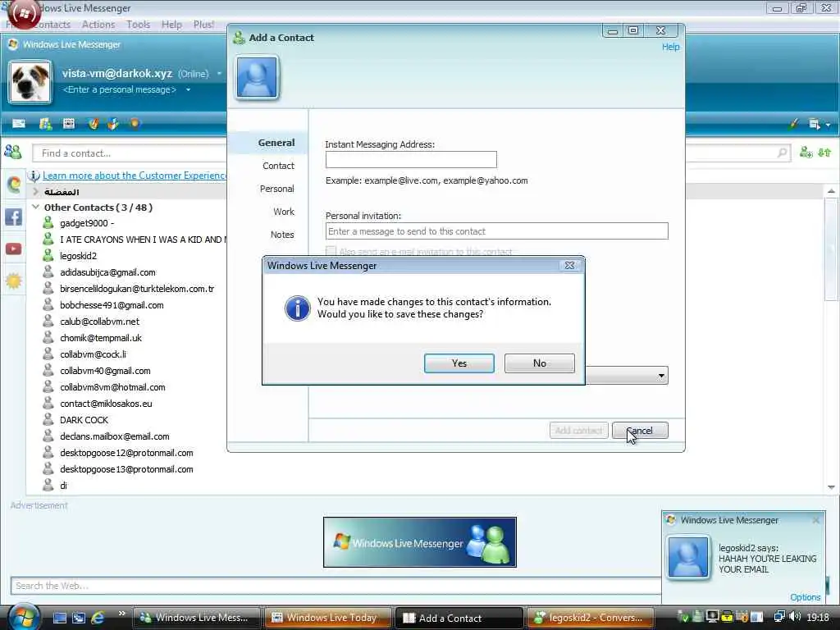Open Options in the notification toast
This screenshot has height=630, width=840.
806,597
